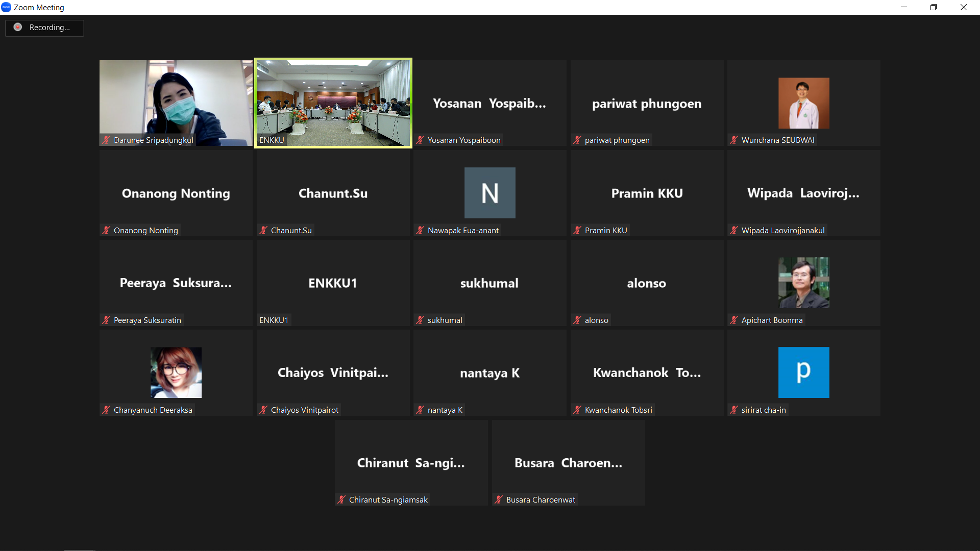This screenshot has width=980, height=551.
Task: Select the large ENKKU1 participant name
Action: point(333,283)
